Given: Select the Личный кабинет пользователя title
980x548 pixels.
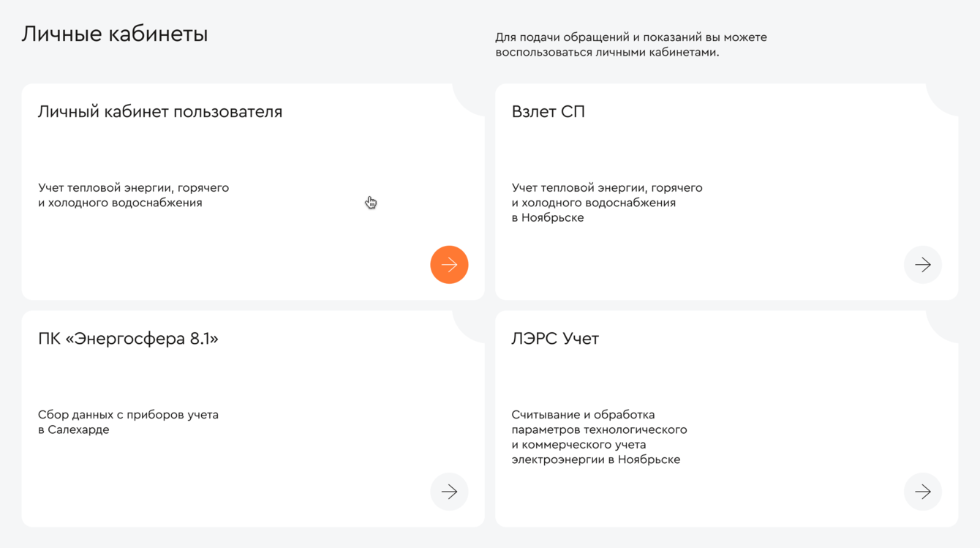Looking at the screenshot, I should click(160, 112).
